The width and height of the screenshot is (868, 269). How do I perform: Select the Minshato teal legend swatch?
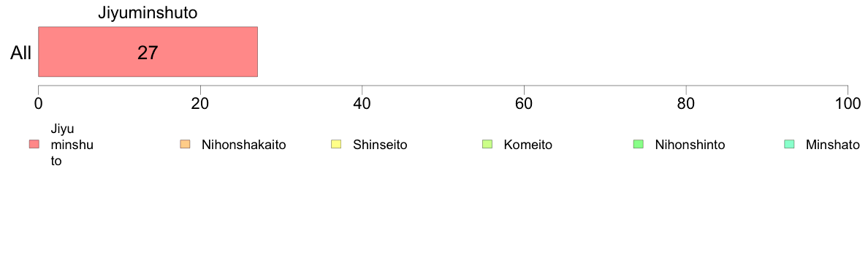[x=790, y=145]
